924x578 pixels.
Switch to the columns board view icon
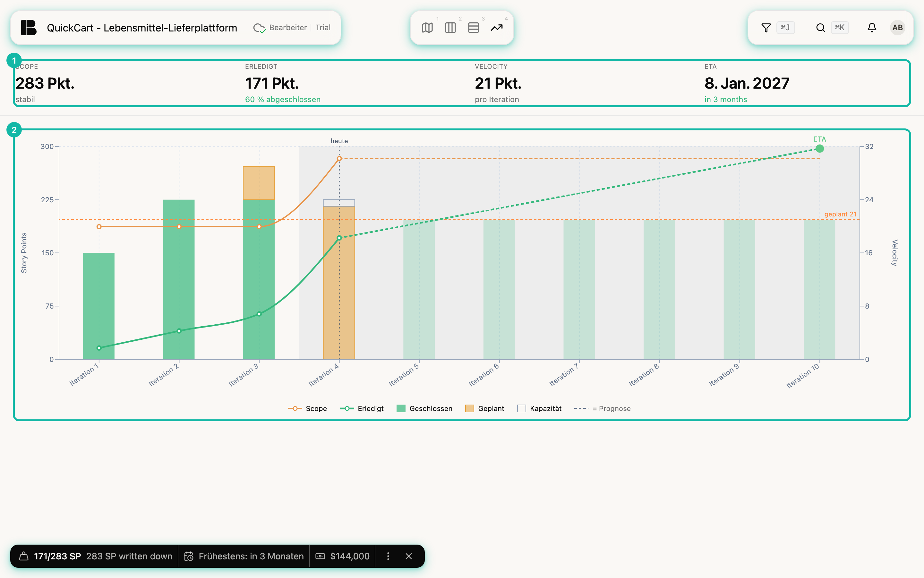tap(450, 28)
